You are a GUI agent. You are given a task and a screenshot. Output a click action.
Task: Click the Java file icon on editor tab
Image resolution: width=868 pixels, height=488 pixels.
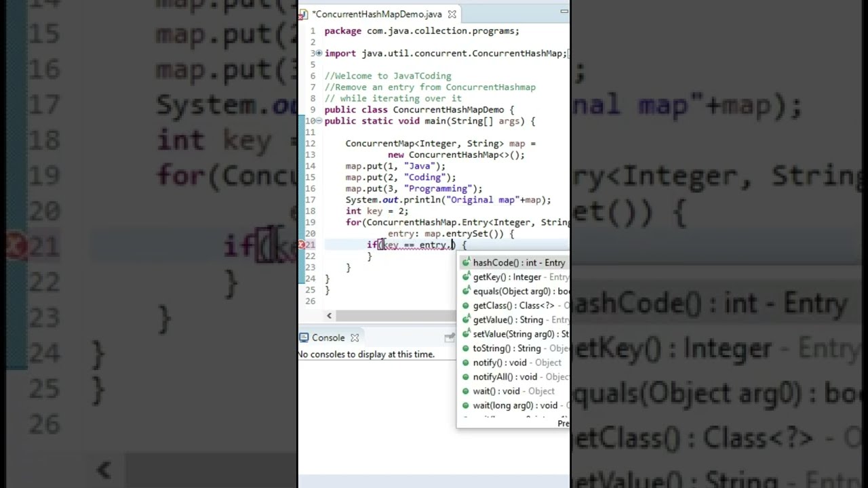coord(304,14)
